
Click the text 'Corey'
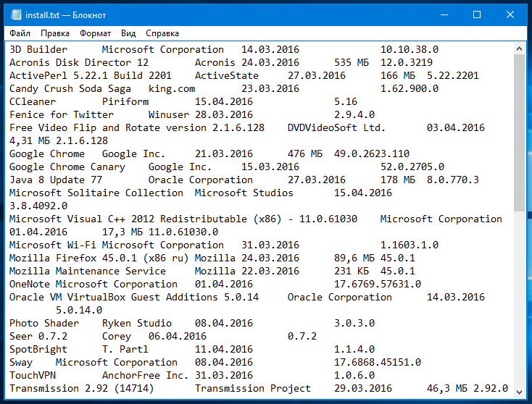(117, 336)
